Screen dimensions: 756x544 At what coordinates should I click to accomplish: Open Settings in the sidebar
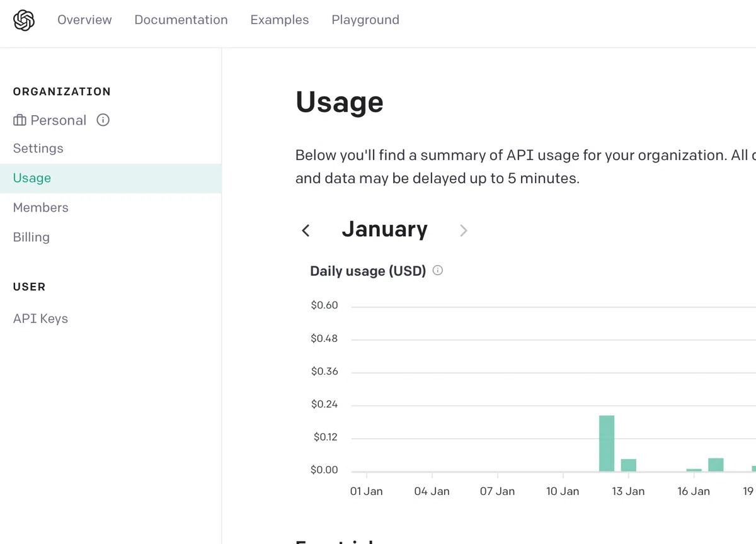pos(38,149)
